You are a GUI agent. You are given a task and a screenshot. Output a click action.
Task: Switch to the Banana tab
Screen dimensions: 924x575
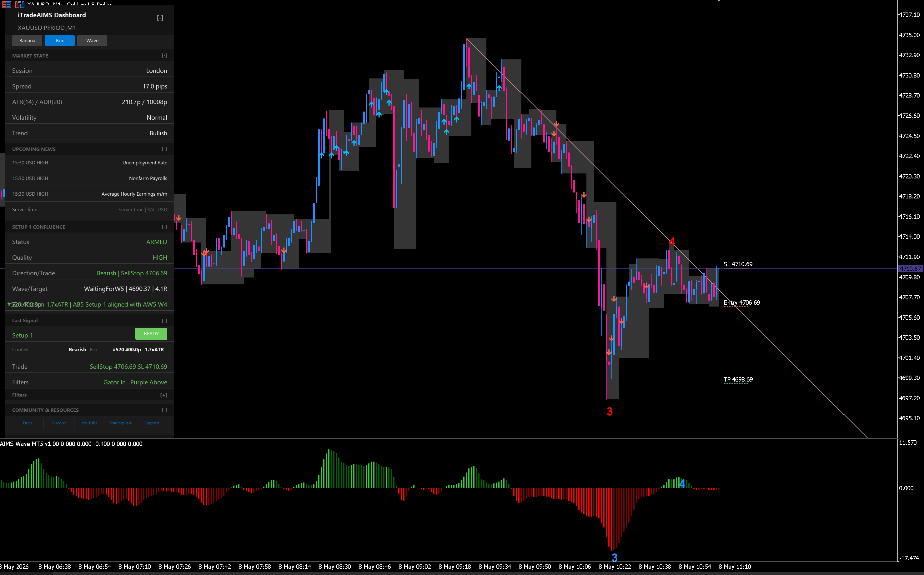pyautogui.click(x=27, y=41)
